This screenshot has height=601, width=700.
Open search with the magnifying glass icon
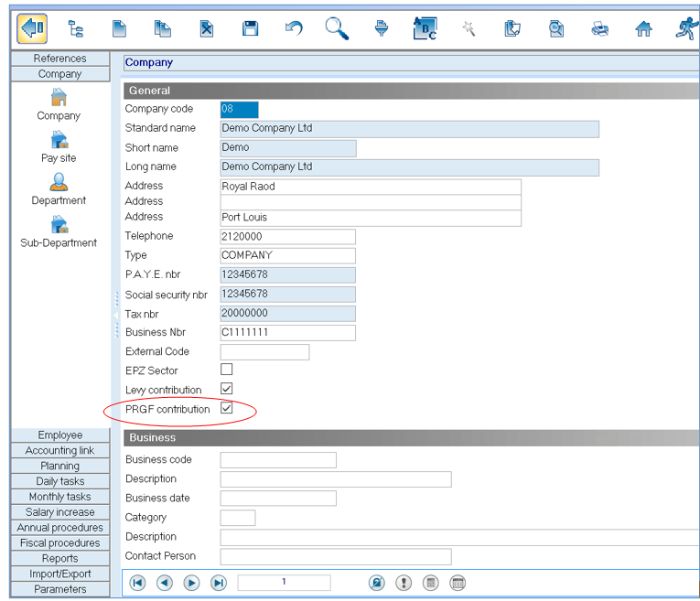click(x=337, y=28)
